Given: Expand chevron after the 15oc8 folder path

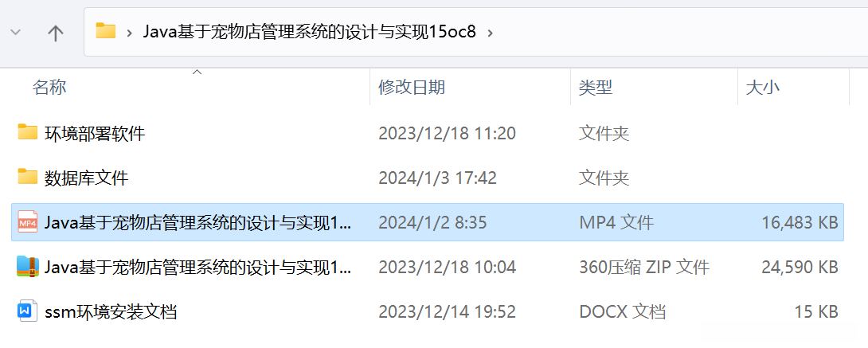Looking at the screenshot, I should [x=490, y=32].
